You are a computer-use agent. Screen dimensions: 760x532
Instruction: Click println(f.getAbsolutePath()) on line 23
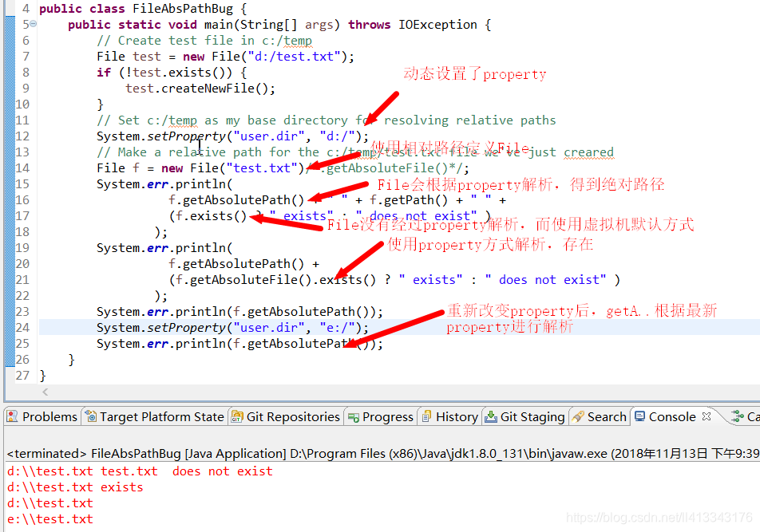coord(275,312)
